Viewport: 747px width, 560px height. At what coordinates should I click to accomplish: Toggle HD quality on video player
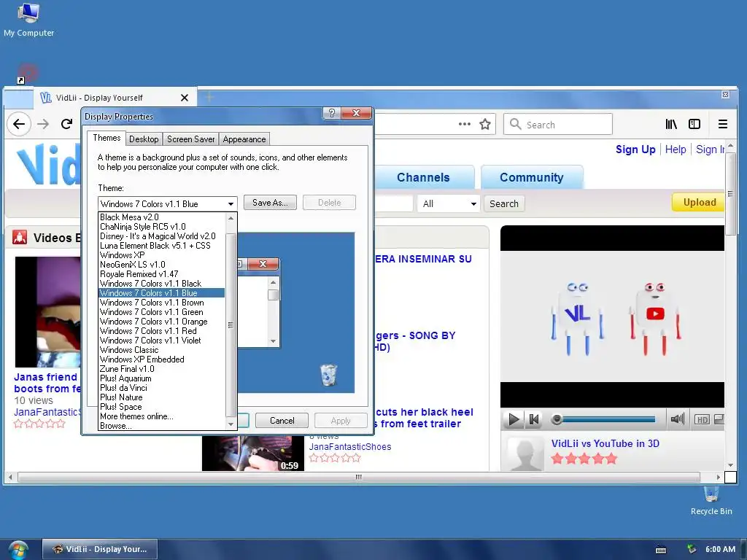(703, 419)
